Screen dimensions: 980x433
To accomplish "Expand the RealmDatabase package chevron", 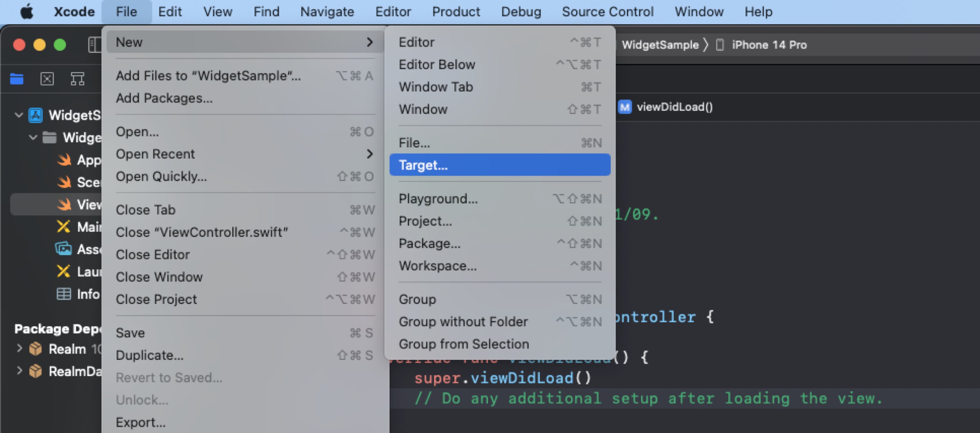I will pyautogui.click(x=19, y=371).
